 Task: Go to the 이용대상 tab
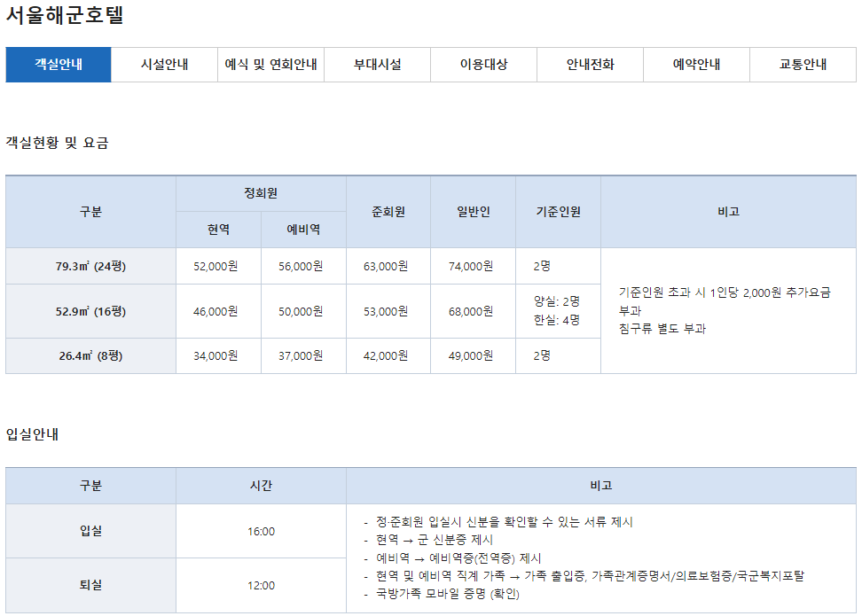(484, 65)
